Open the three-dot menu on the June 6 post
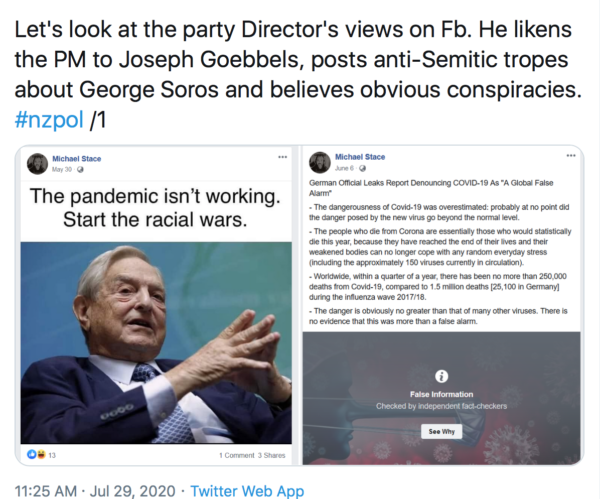Image resolution: width=600 pixels, height=499 pixels. tap(571, 155)
